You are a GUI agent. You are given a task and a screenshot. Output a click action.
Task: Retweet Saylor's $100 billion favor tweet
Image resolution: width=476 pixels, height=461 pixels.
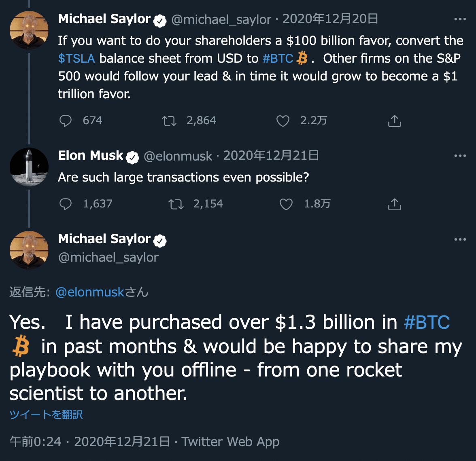(x=169, y=121)
